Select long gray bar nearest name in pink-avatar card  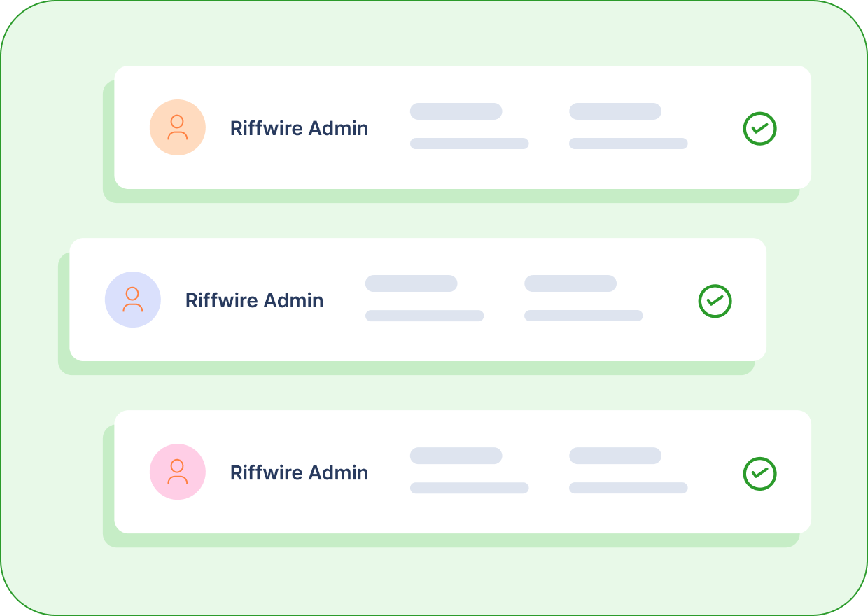tap(469, 488)
